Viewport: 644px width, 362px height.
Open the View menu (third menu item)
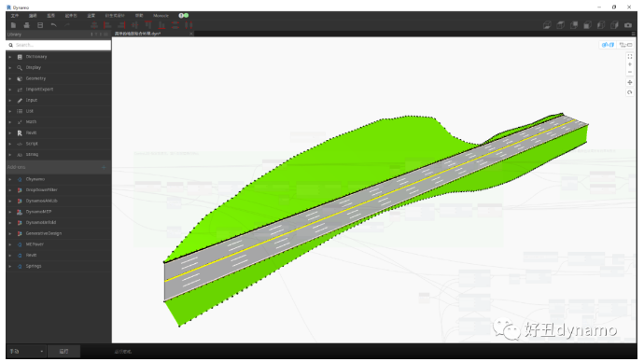51,16
